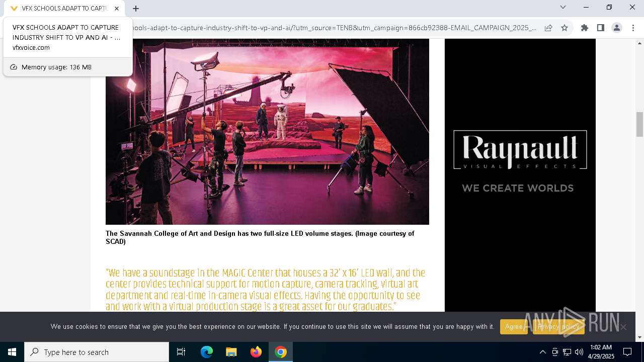Bookmark this page with the star icon
644x362 pixels.
pyautogui.click(x=565, y=28)
